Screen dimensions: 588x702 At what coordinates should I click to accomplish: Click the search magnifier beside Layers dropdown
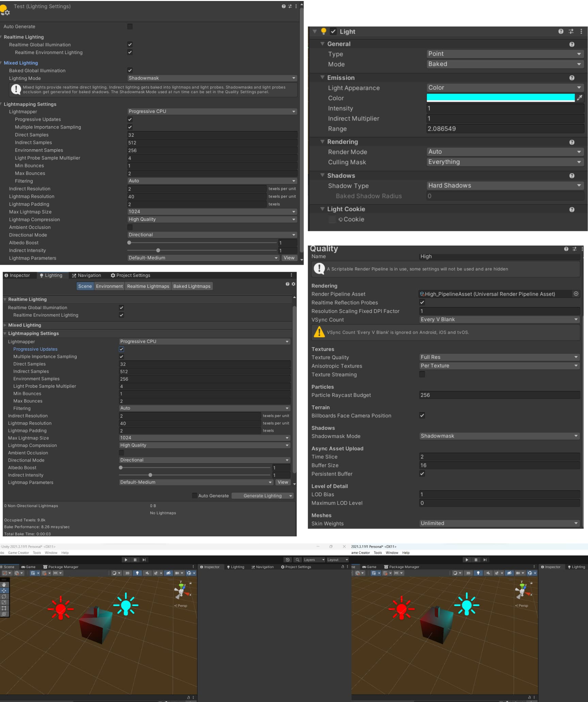[x=297, y=560]
